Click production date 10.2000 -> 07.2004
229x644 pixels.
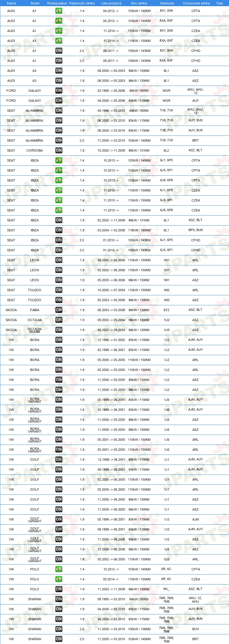(111, 290)
